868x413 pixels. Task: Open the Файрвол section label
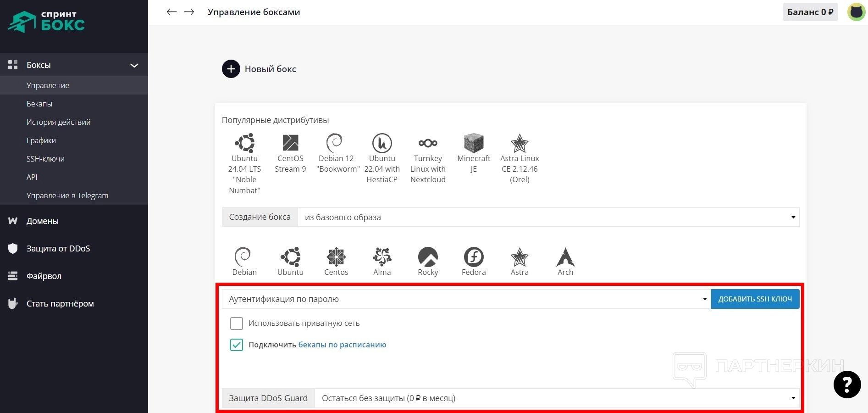coord(44,276)
